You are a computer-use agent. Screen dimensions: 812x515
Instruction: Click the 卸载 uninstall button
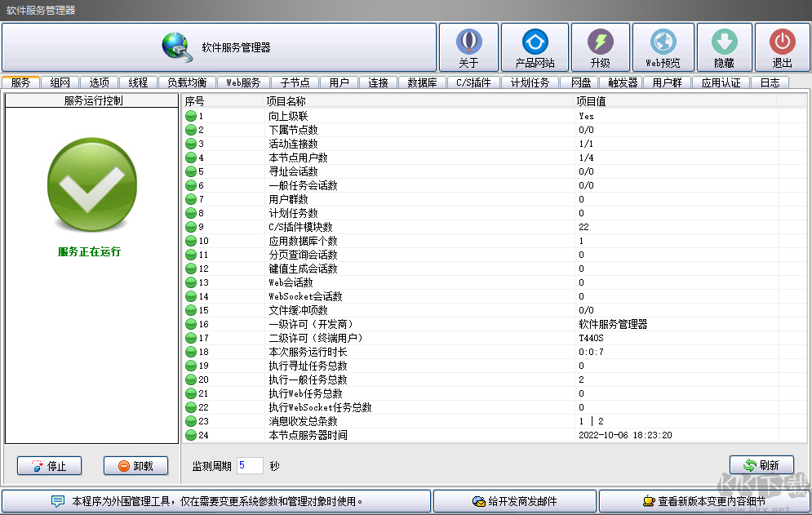click(135, 465)
